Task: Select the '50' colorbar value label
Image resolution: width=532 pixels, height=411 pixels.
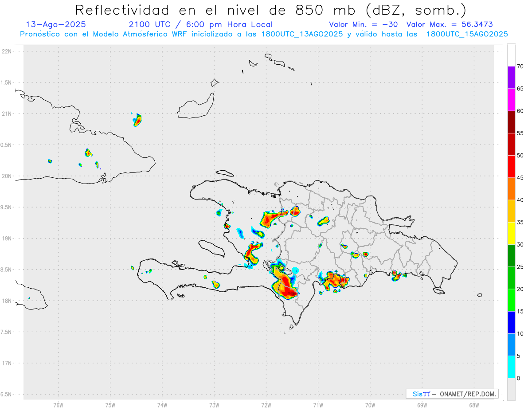Action: (x=520, y=156)
